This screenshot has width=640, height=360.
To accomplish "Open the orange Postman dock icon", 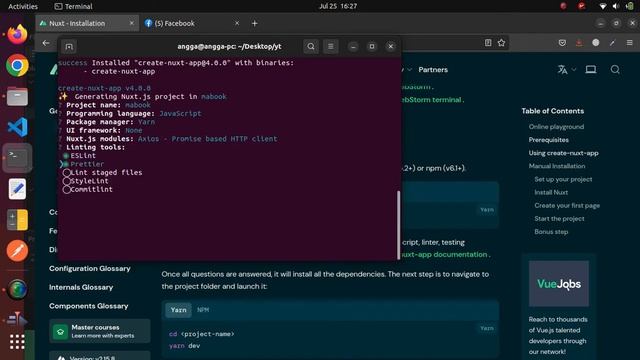I will 17,251.
